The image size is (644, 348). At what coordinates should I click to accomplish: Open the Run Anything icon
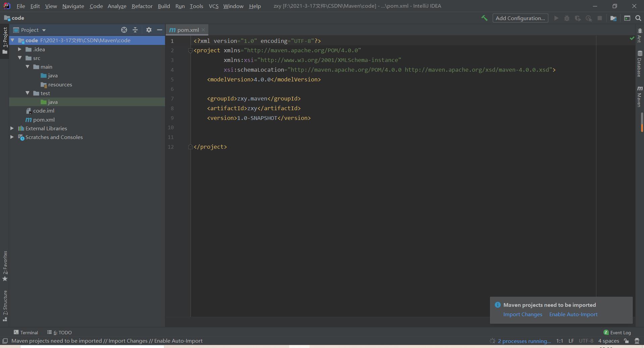pyautogui.click(x=627, y=18)
